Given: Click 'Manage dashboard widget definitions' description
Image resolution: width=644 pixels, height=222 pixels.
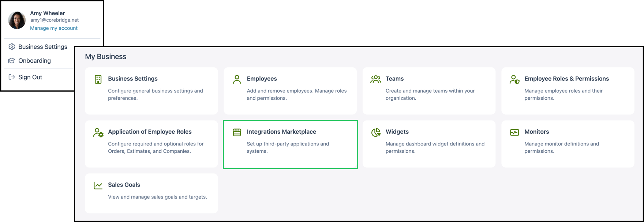Looking at the screenshot, I should [435, 148].
